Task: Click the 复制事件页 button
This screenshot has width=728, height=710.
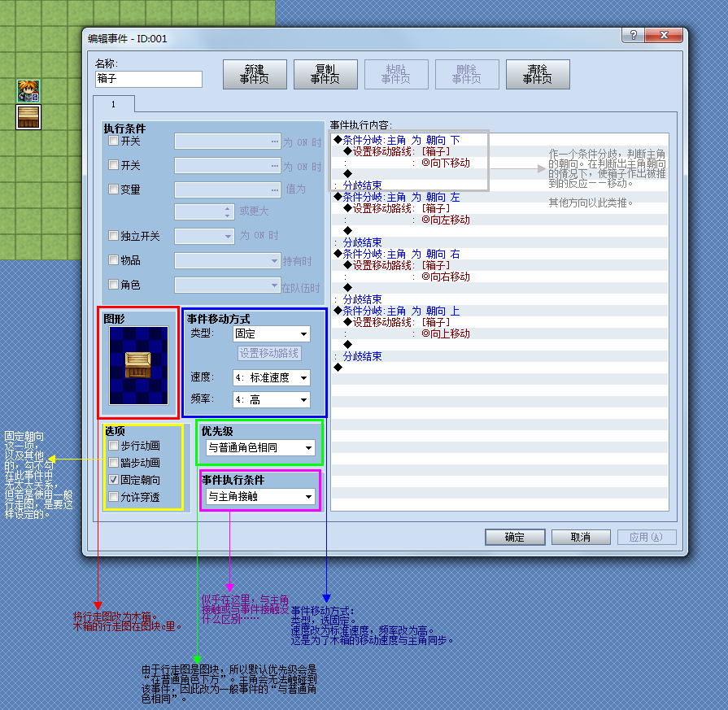Action: click(x=325, y=74)
